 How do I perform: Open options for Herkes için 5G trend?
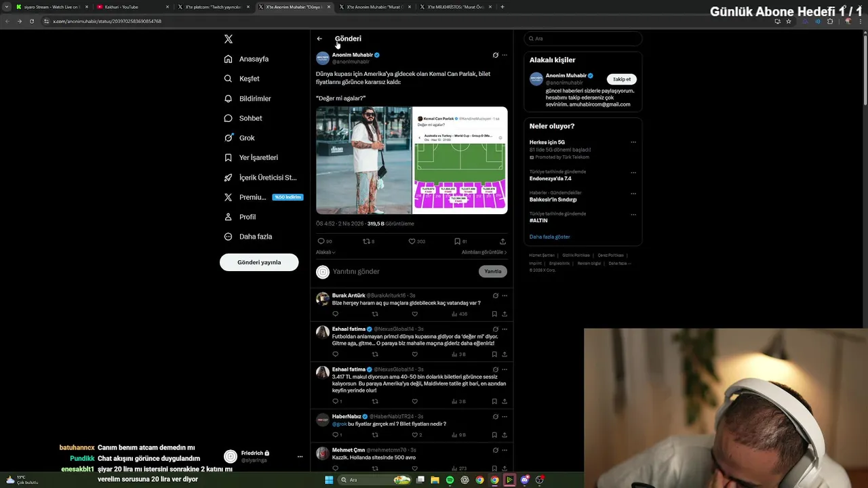pyautogui.click(x=633, y=142)
